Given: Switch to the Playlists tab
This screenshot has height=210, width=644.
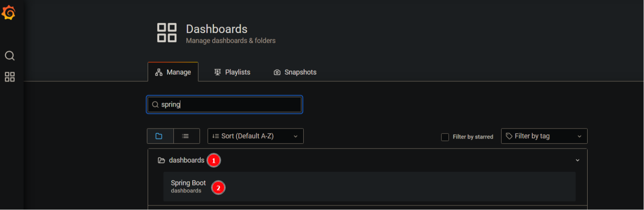Looking at the screenshot, I should click(x=232, y=72).
